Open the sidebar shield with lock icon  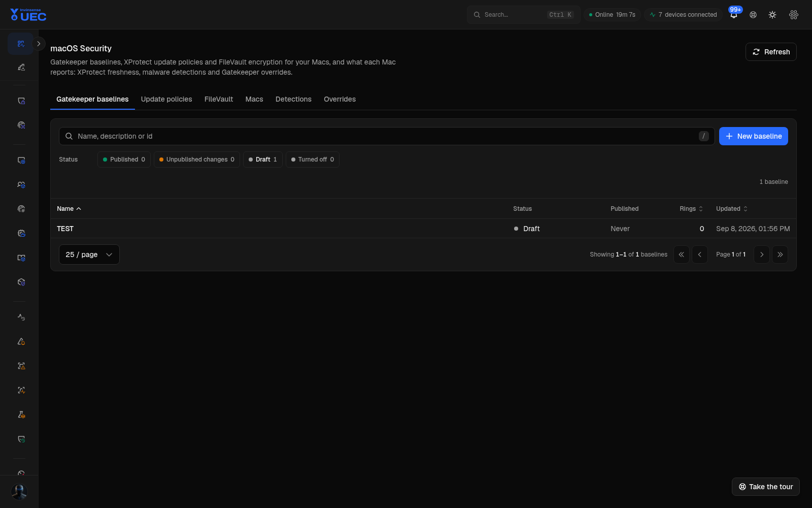[x=21, y=101]
